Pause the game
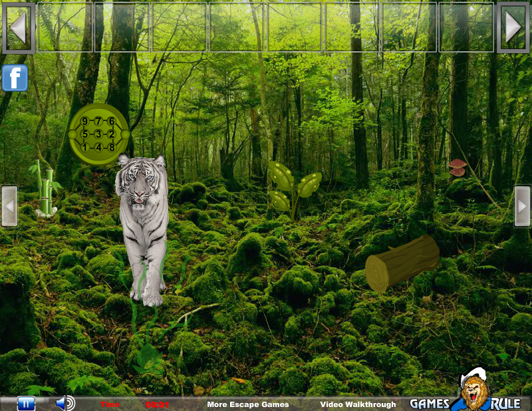This screenshot has height=411, width=532. coord(26,404)
